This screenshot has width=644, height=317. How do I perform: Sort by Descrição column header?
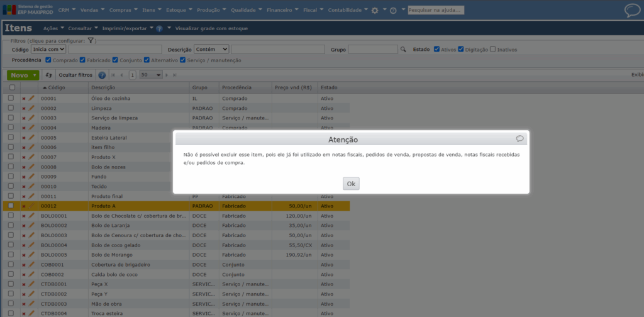tap(139, 87)
